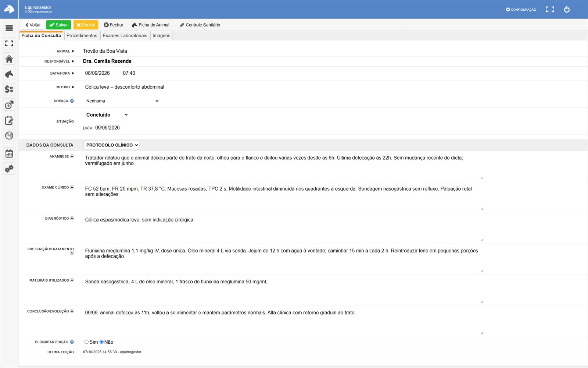Open the Situação dropdown showing Concluido
This screenshot has height=368, width=588.
[x=107, y=115]
